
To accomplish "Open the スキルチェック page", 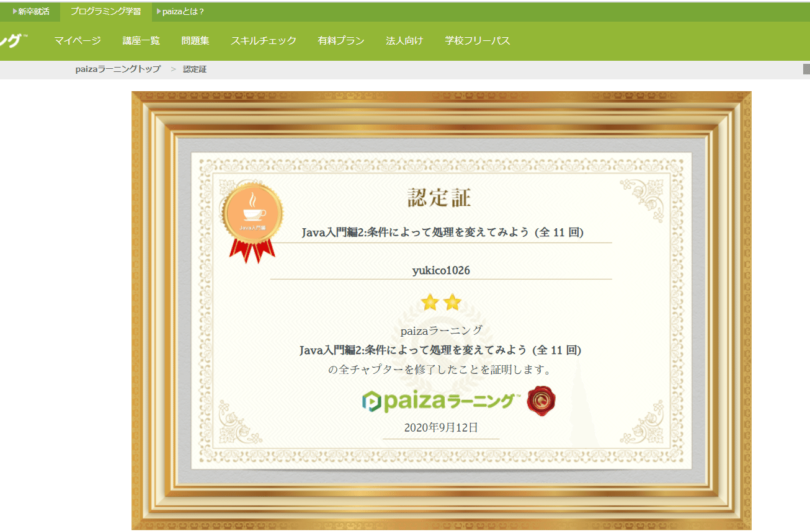I will [x=264, y=40].
